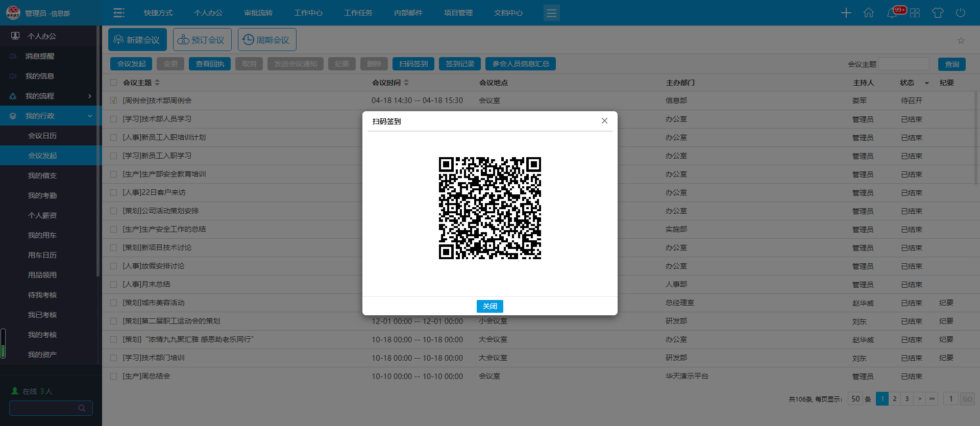Toggle the sidebar collapse hamburger icon
The image size is (980, 426).
(119, 13)
